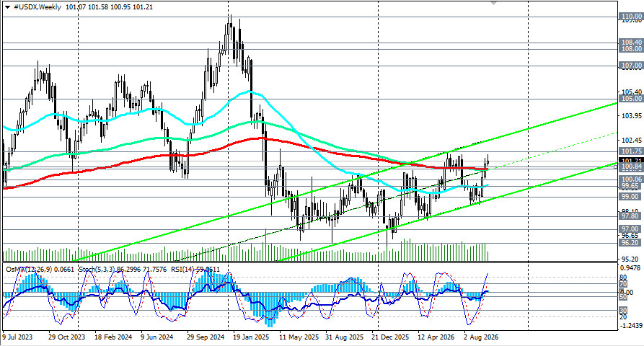Click the 102.45 price scale value
The width and height of the screenshot is (644, 346).
pos(632,140)
